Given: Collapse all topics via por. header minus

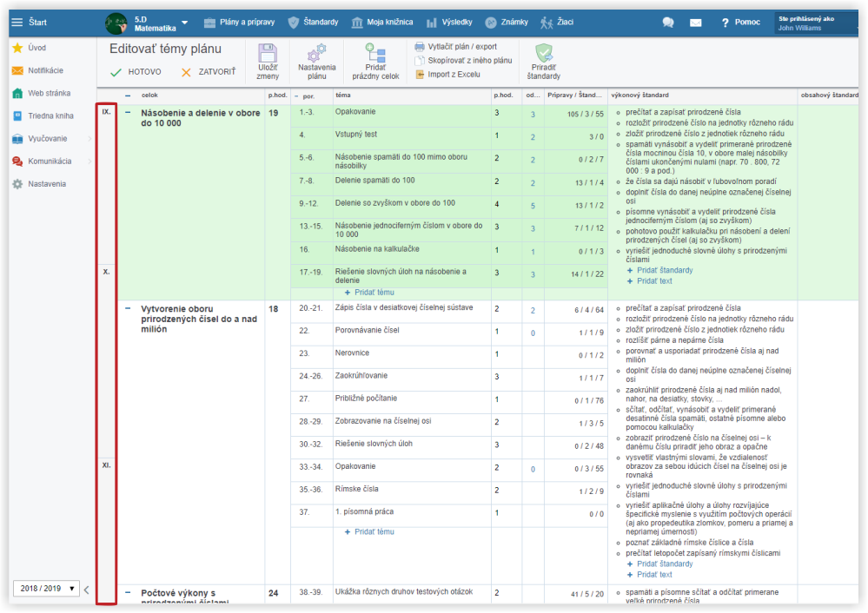Looking at the screenshot, I should pos(296,96).
